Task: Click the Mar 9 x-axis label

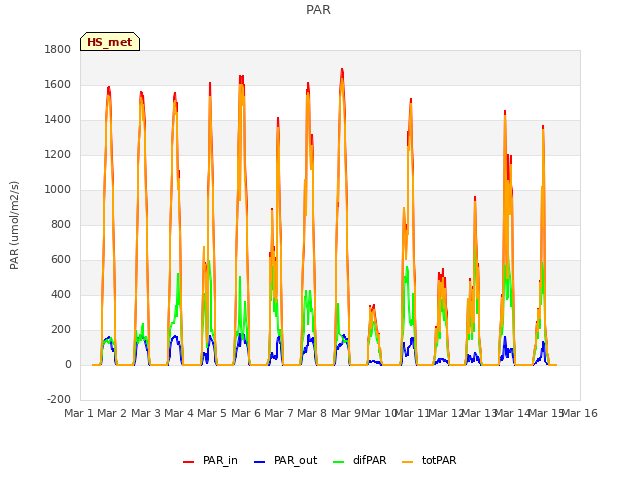Action: point(345,413)
